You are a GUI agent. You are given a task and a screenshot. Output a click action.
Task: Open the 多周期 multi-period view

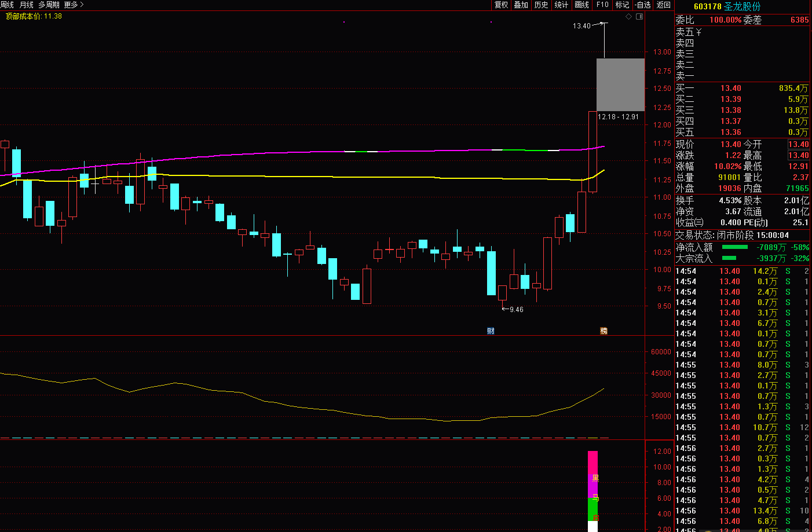click(x=49, y=5)
